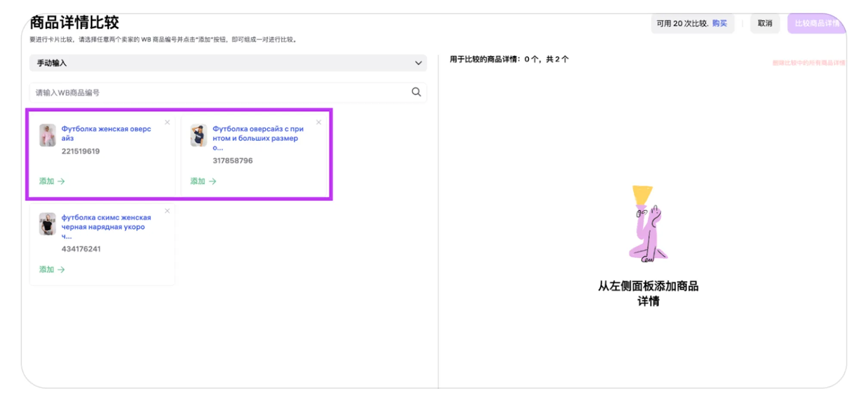The image size is (868, 403).
Task: Click 添加 under the navy t-shirt card
Action: pyautogui.click(x=196, y=181)
